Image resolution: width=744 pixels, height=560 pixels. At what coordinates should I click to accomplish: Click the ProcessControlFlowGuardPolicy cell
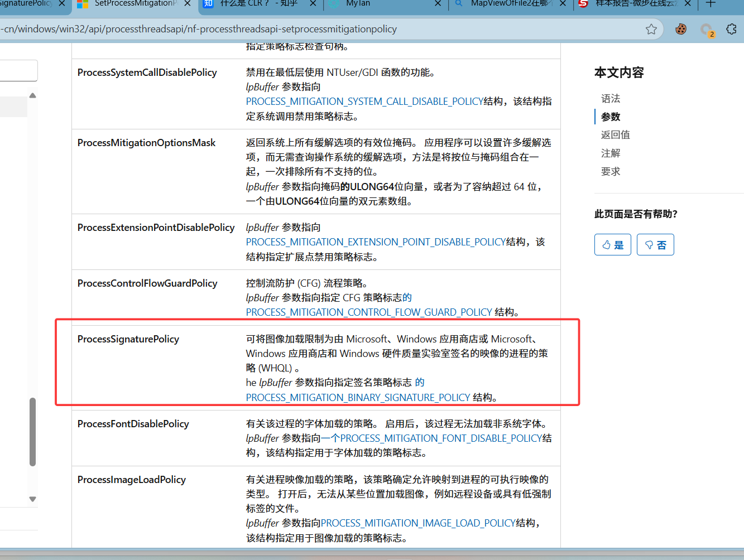[x=147, y=283]
